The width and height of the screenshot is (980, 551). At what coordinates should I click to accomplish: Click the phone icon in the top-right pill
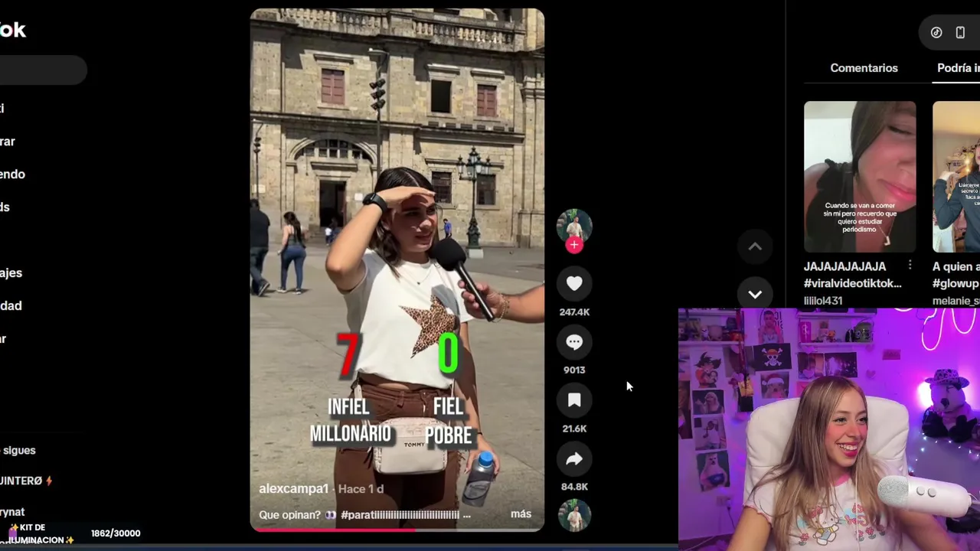tap(960, 33)
